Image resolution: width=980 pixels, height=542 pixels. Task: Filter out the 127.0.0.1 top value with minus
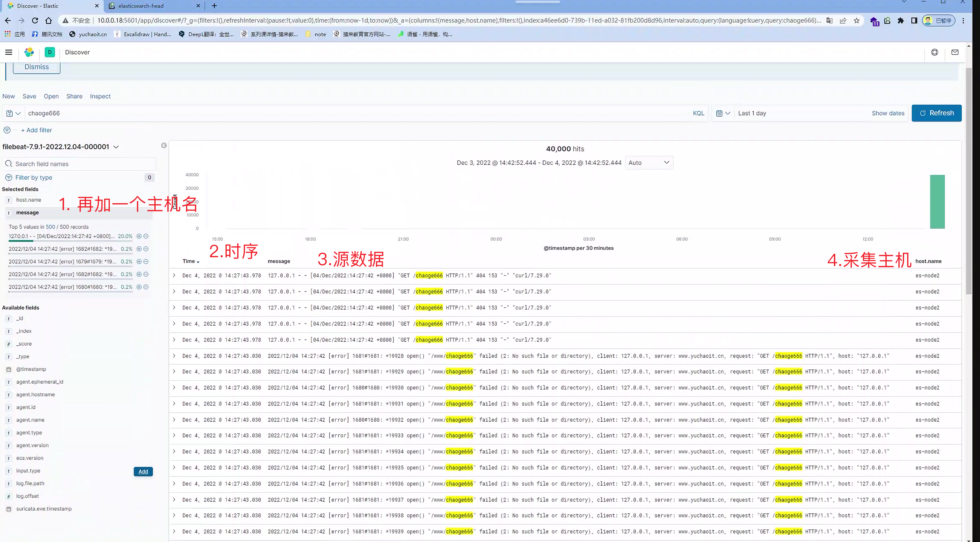click(x=146, y=236)
